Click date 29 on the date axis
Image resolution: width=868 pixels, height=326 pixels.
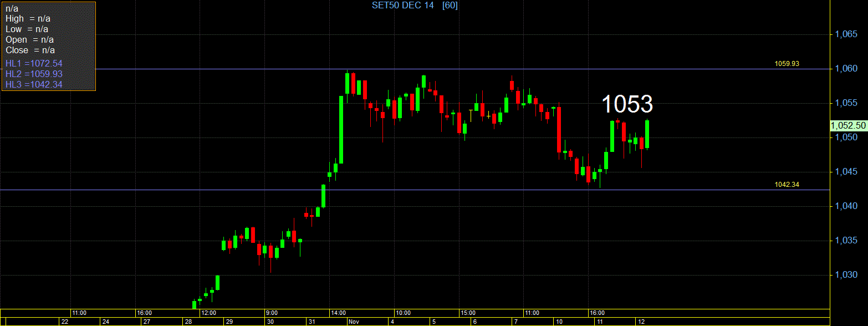coord(229,322)
